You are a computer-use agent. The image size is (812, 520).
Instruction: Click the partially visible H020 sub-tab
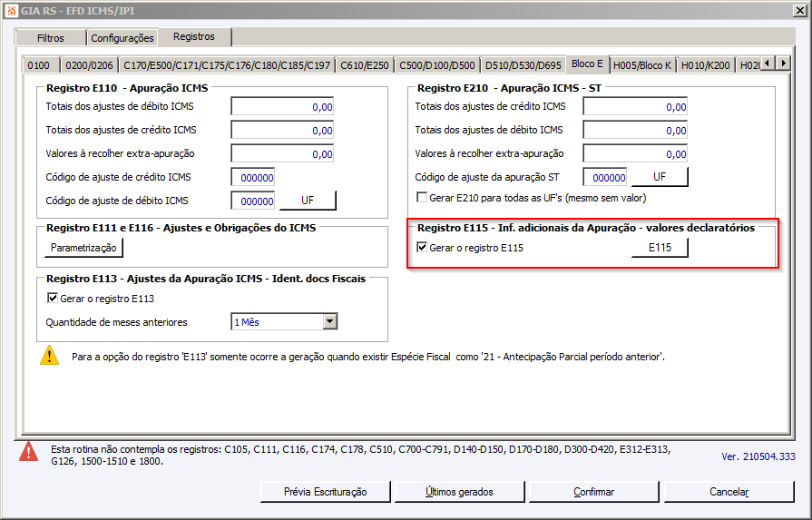click(x=748, y=65)
